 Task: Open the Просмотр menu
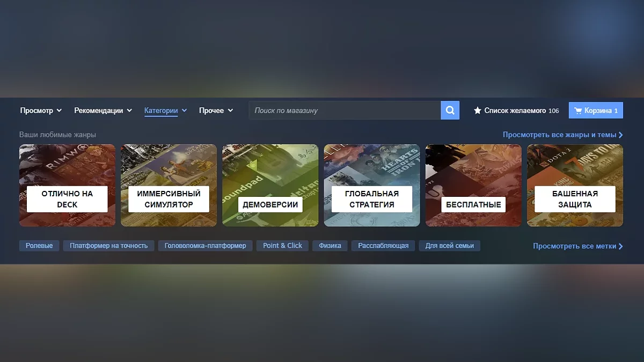(41, 110)
